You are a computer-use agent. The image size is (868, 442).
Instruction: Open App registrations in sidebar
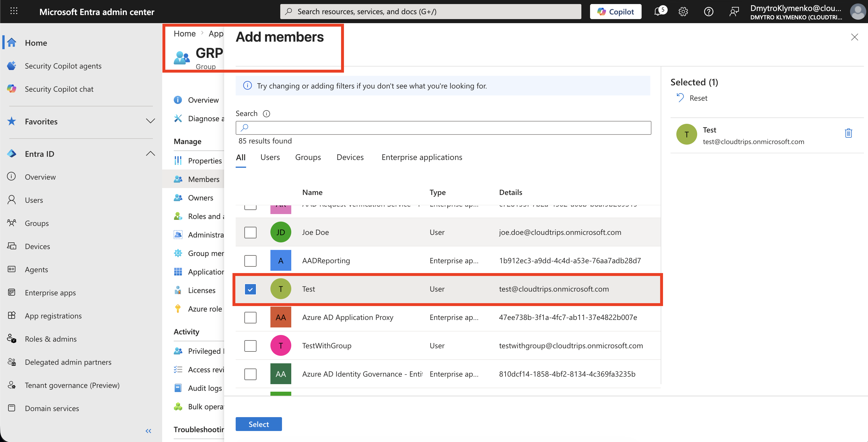53,316
